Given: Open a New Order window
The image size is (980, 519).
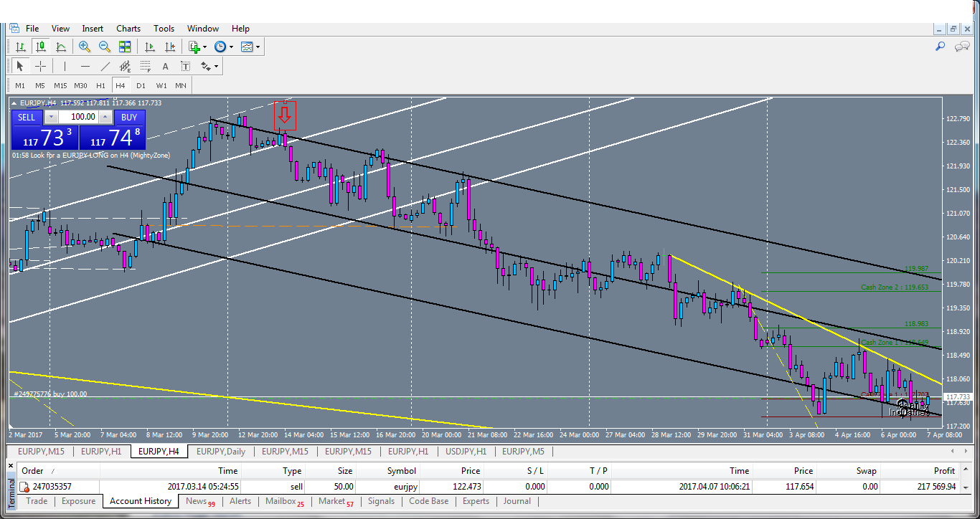Looking at the screenshot, I should point(194,47).
